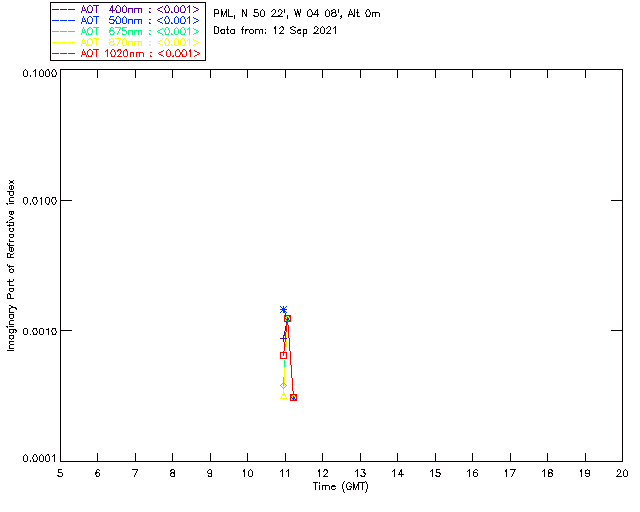Click the x-axis tick label 20

tap(622, 473)
